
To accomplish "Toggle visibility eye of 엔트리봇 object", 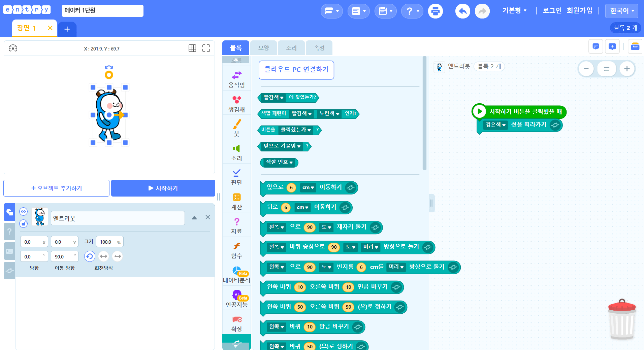I will pyautogui.click(x=23, y=212).
